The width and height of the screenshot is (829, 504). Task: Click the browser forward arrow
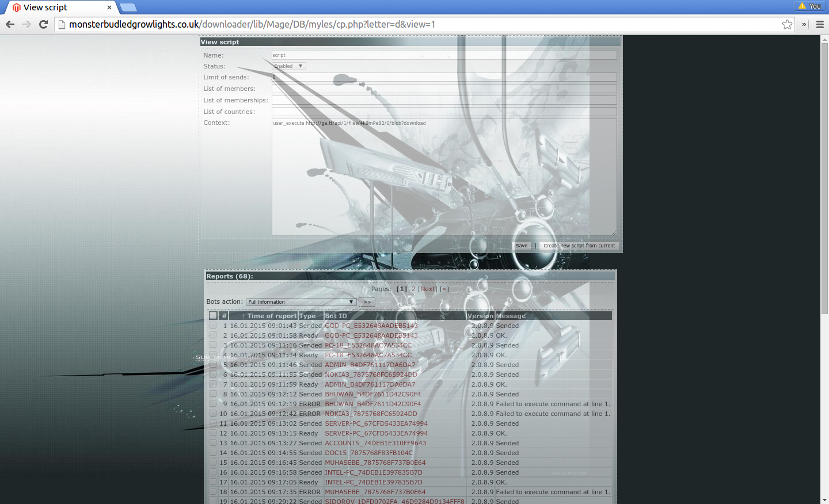click(26, 24)
